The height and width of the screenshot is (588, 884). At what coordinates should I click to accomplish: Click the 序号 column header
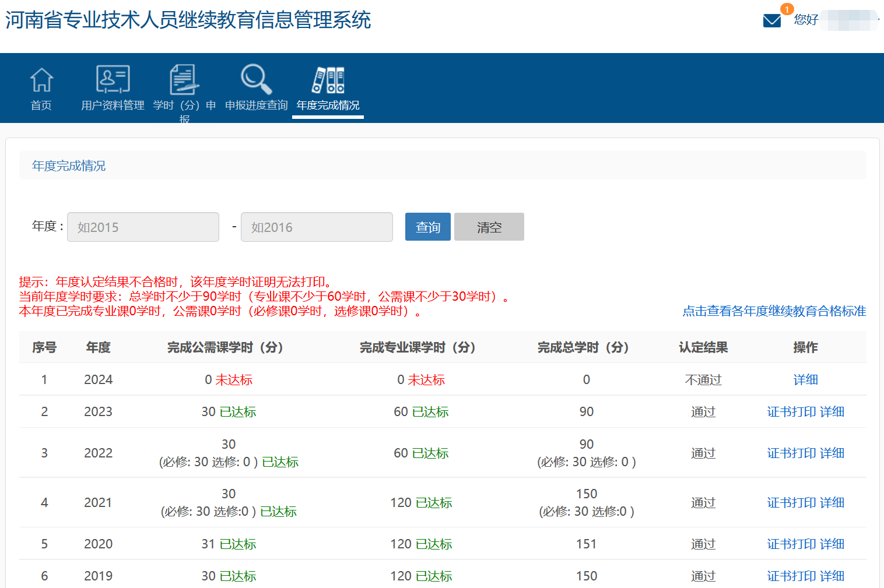(x=44, y=348)
